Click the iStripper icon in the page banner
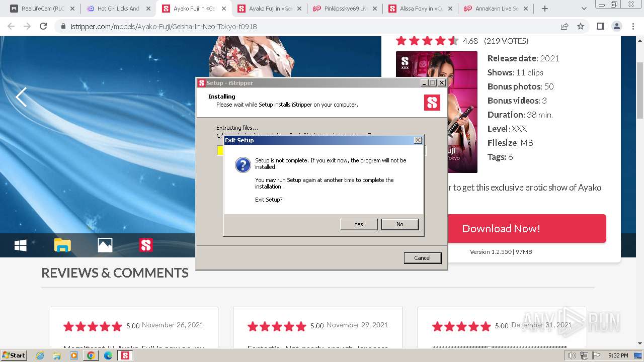 (146, 245)
